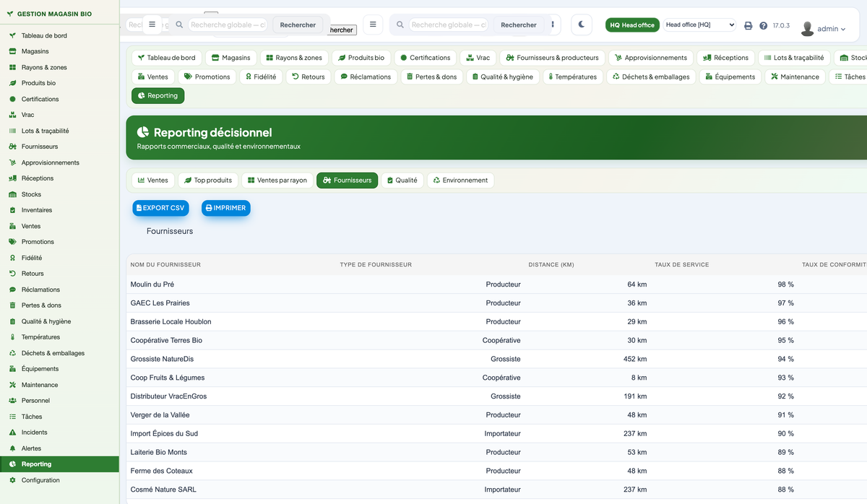The image size is (867, 504).
Task: Select Réceptions chip in top navigation
Action: [x=725, y=58]
